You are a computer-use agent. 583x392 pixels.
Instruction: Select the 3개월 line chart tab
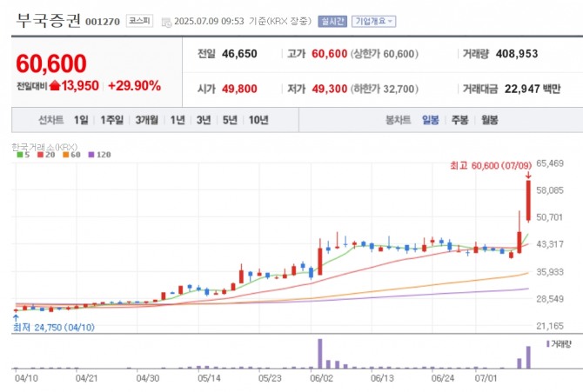[146, 120]
